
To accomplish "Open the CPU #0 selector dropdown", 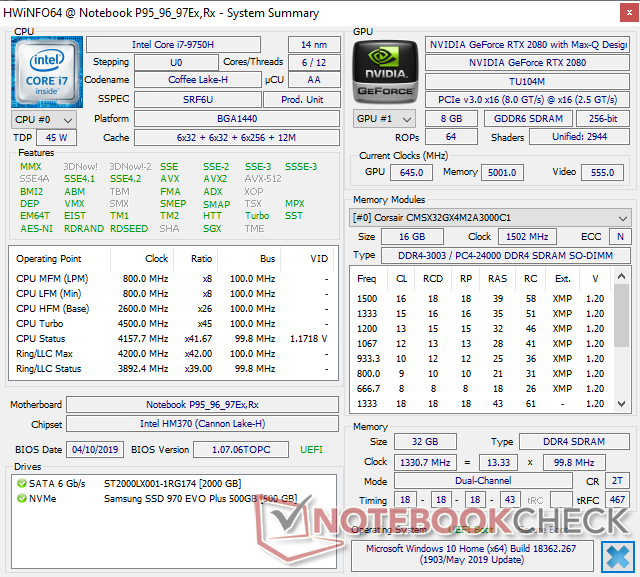I will [44, 120].
